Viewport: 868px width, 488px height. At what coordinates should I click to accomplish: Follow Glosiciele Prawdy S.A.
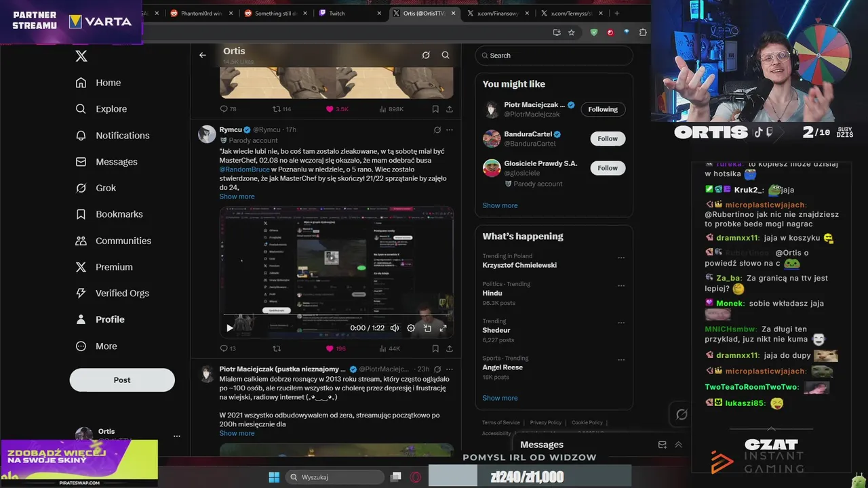tap(608, 168)
